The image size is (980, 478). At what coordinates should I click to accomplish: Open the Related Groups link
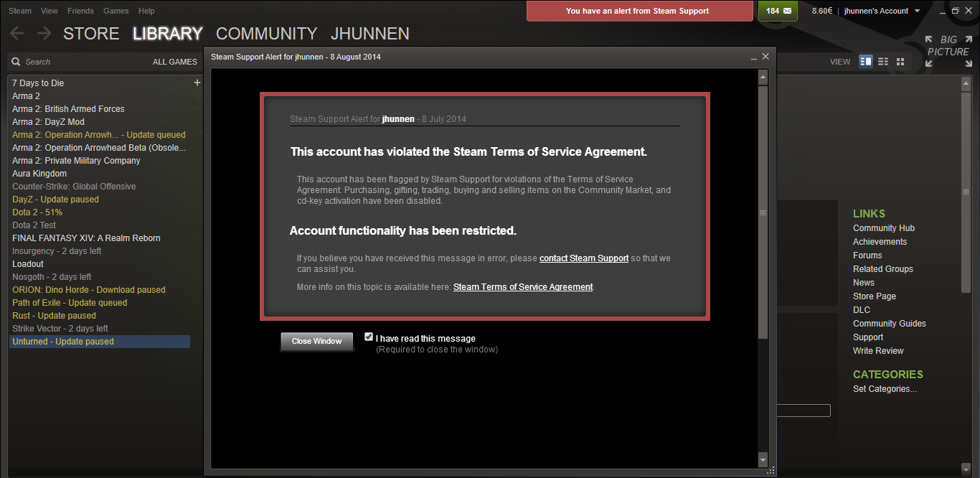tap(883, 269)
